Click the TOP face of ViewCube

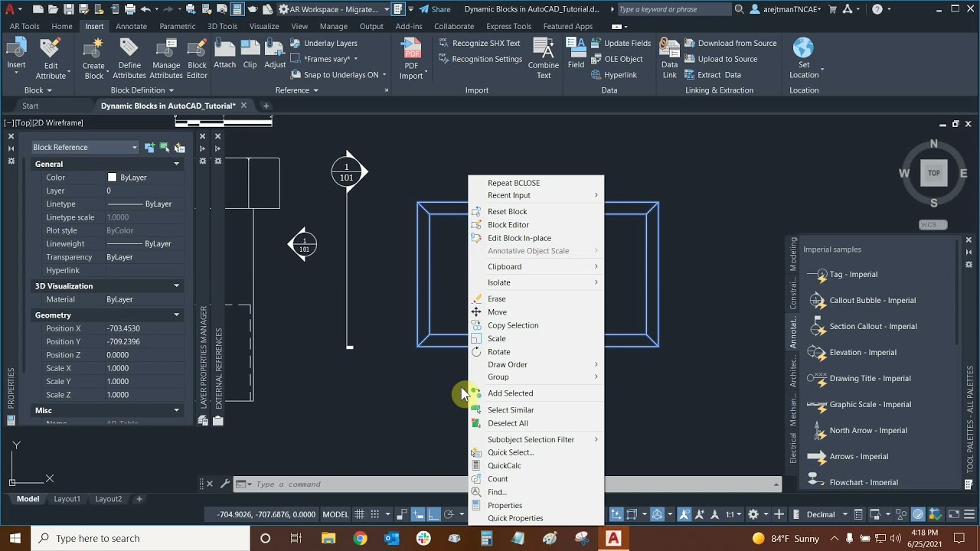coord(934,173)
